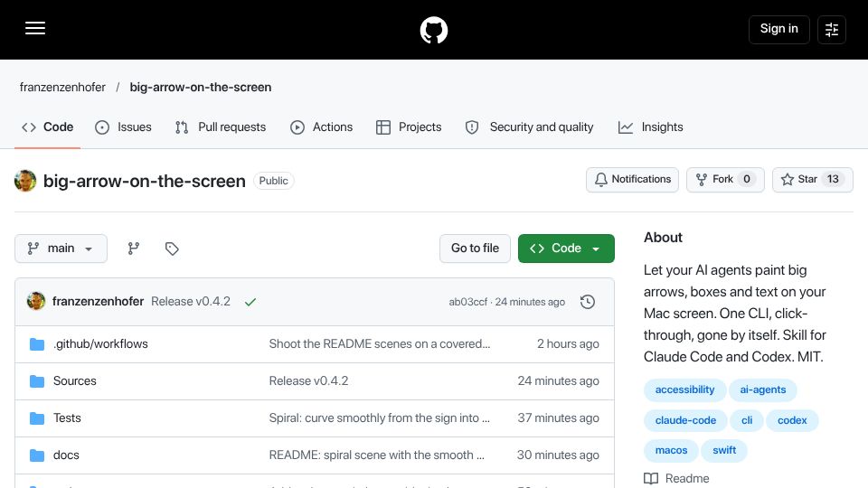Click the Sources folder icon

click(37, 381)
